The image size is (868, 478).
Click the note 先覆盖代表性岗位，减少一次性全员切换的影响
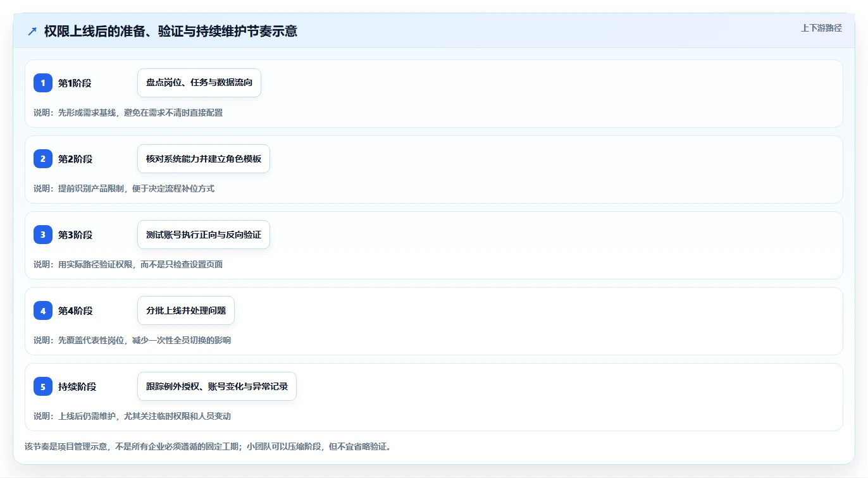coord(144,340)
